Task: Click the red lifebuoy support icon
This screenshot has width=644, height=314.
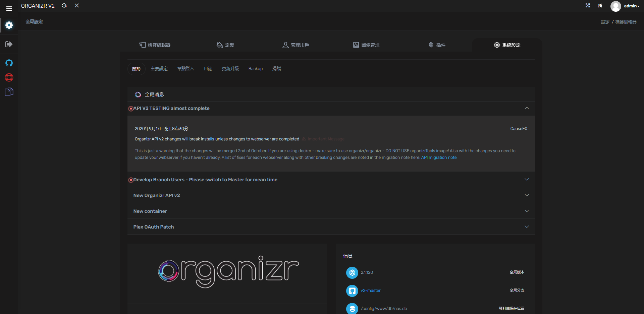Action: [x=9, y=77]
